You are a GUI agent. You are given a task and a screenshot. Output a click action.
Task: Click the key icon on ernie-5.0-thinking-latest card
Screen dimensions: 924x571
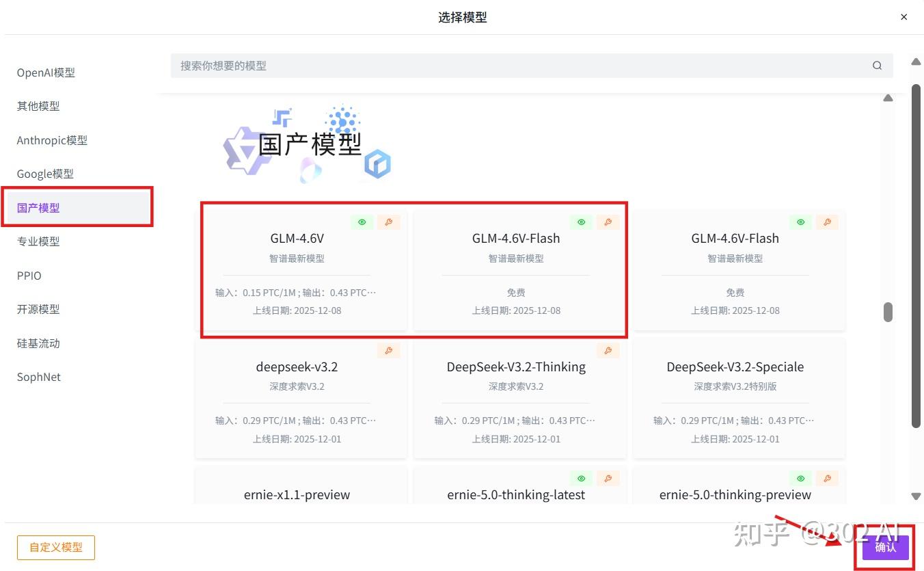[608, 478]
